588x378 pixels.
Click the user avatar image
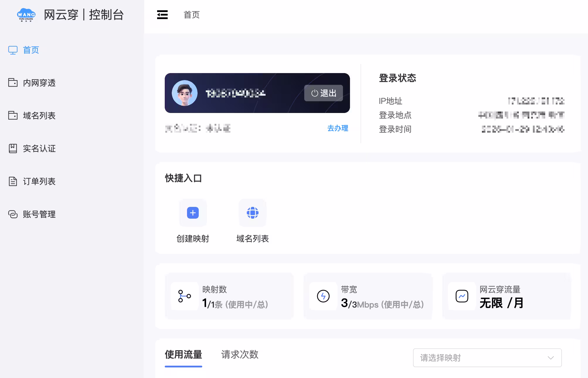pyautogui.click(x=185, y=93)
